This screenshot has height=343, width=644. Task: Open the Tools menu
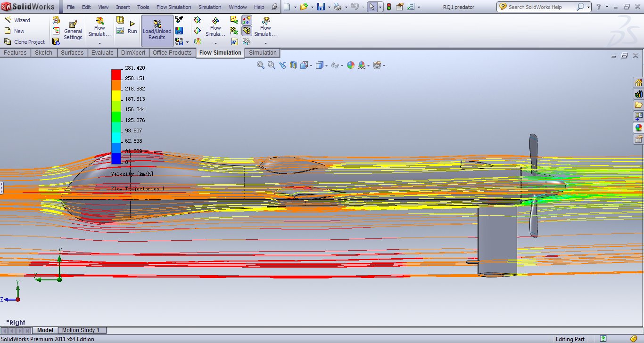pyautogui.click(x=143, y=7)
